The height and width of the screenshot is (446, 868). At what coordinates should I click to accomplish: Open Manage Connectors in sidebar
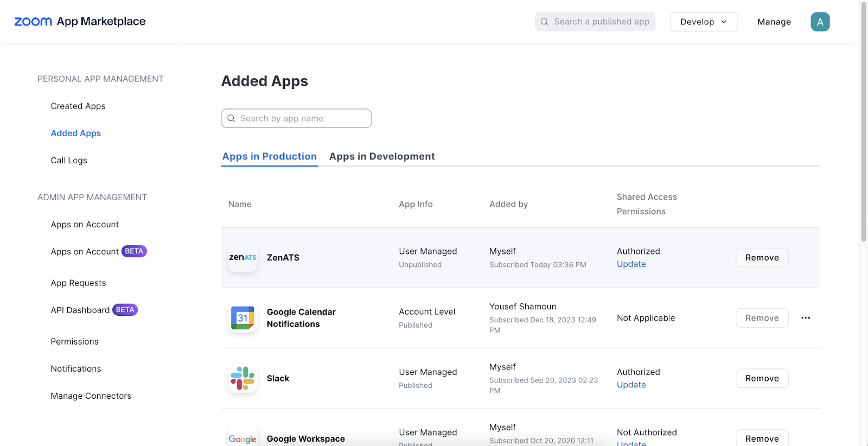[x=91, y=396]
